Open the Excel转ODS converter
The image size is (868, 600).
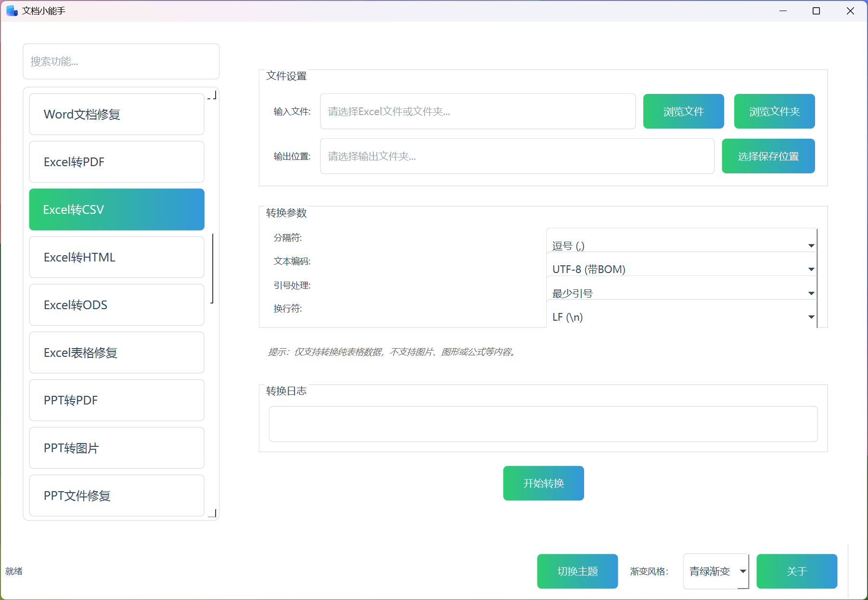pyautogui.click(x=116, y=305)
